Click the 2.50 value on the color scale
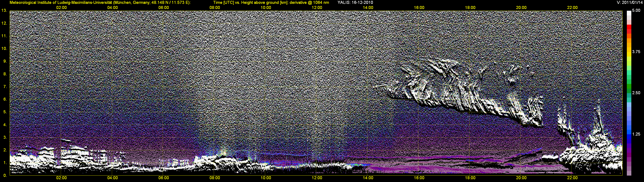Viewport: 644px width, 182px height. pyautogui.click(x=636, y=93)
